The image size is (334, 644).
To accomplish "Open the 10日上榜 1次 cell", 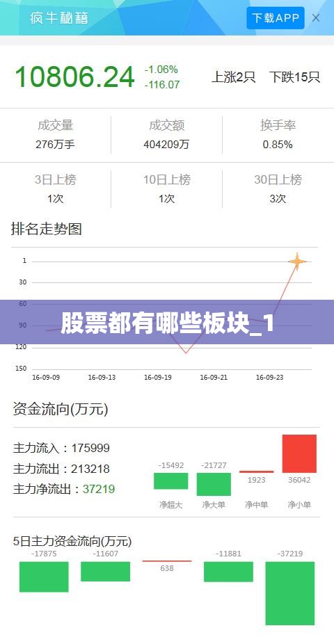I will click(166, 189).
